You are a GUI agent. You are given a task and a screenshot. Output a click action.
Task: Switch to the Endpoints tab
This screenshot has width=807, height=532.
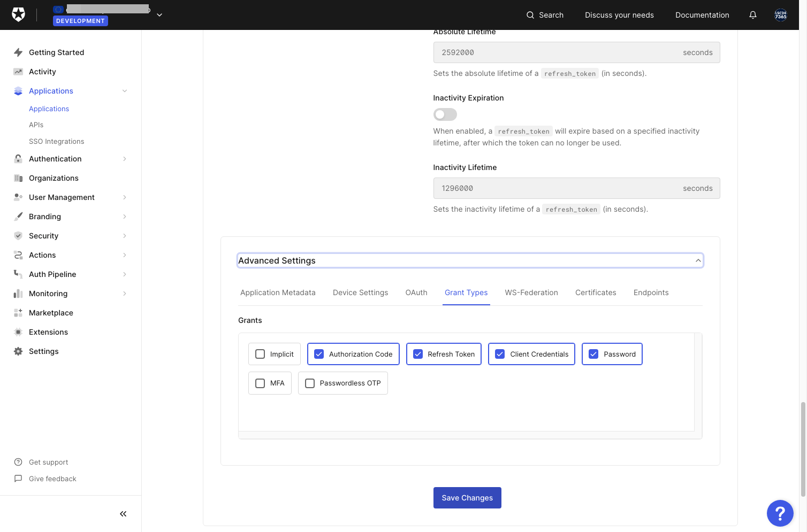coord(651,292)
